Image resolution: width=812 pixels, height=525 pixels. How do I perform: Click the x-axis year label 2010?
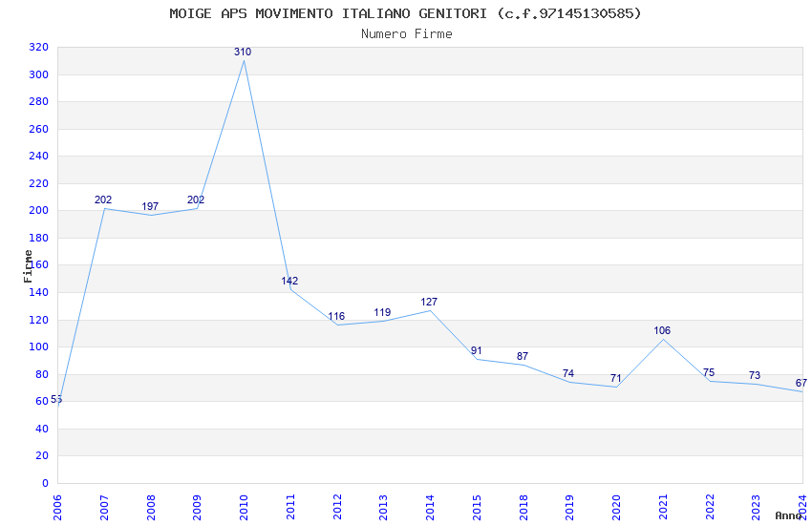(x=244, y=508)
